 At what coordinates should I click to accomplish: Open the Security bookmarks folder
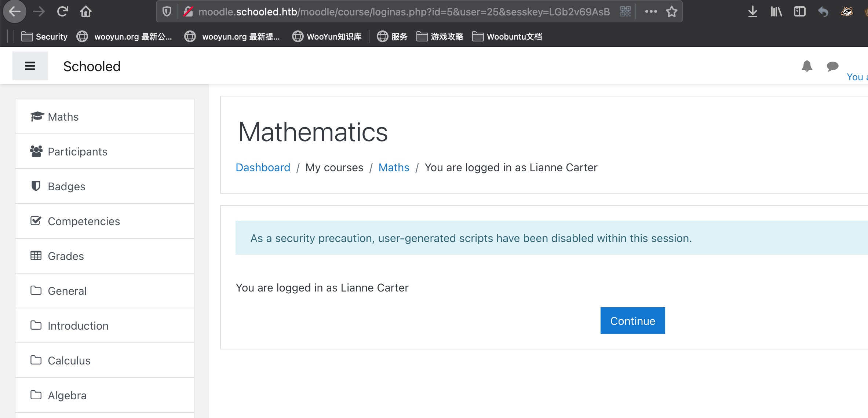coord(44,37)
